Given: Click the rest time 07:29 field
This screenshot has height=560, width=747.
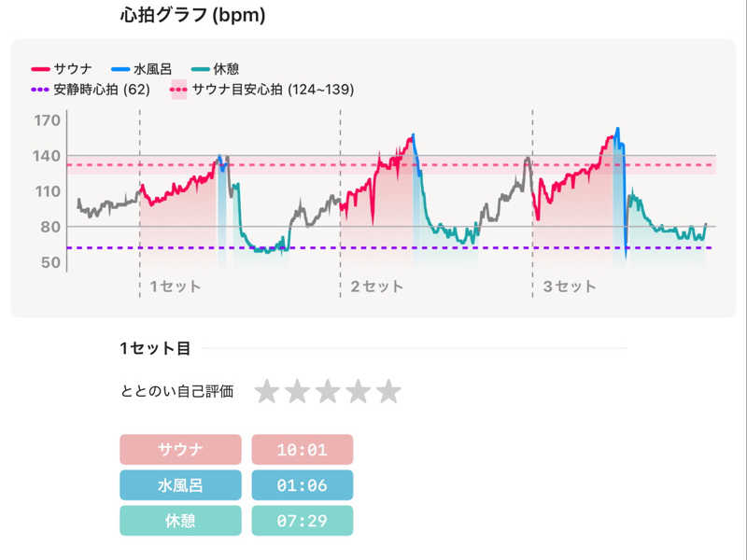Looking at the screenshot, I should pyautogui.click(x=303, y=521).
